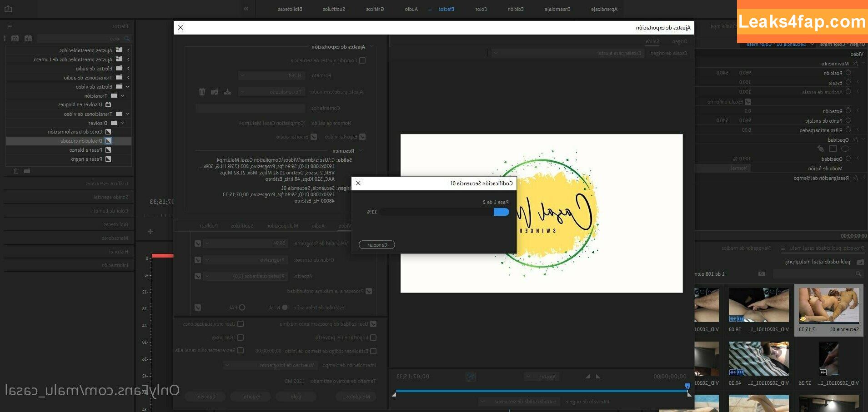
Task: Create a four-point rectangle mask under Opacidad
Action: pos(833,149)
